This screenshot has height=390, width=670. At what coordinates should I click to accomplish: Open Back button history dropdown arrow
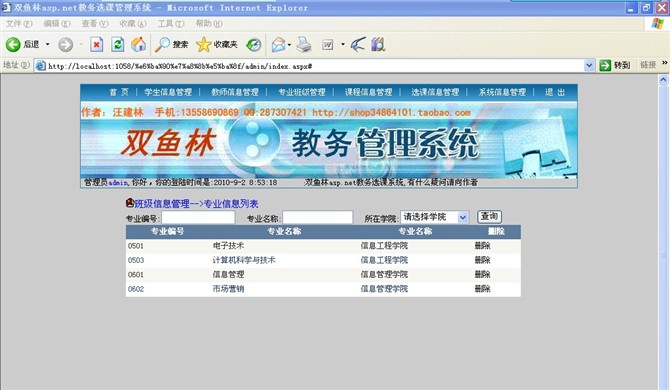point(47,44)
